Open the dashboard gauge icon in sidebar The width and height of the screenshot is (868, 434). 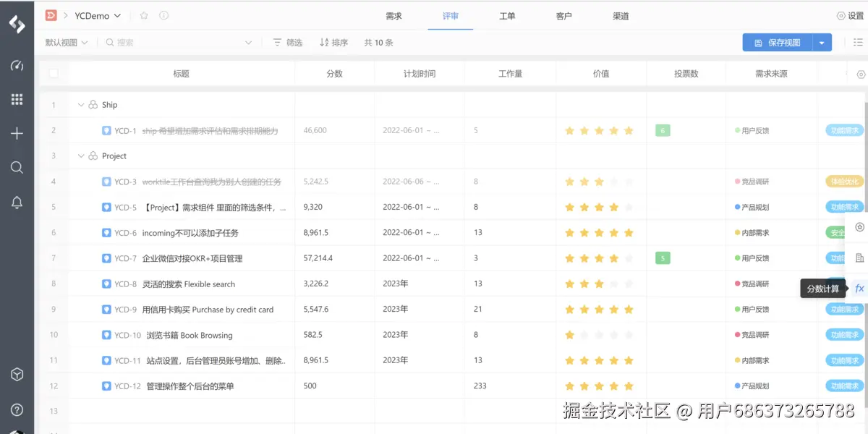(x=17, y=66)
